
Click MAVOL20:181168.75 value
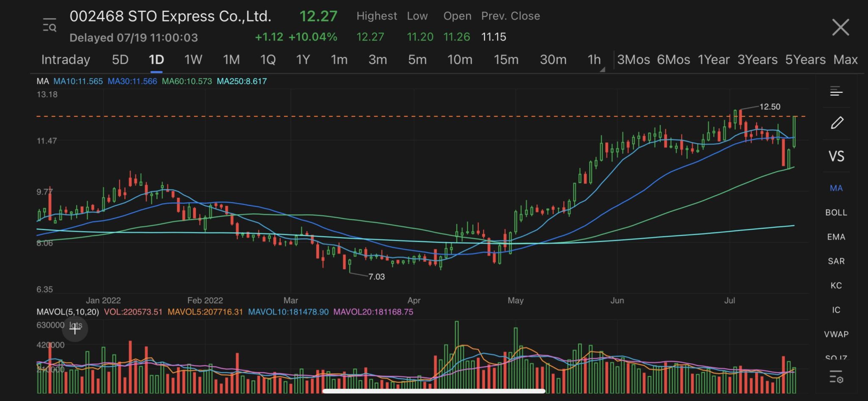tap(373, 312)
